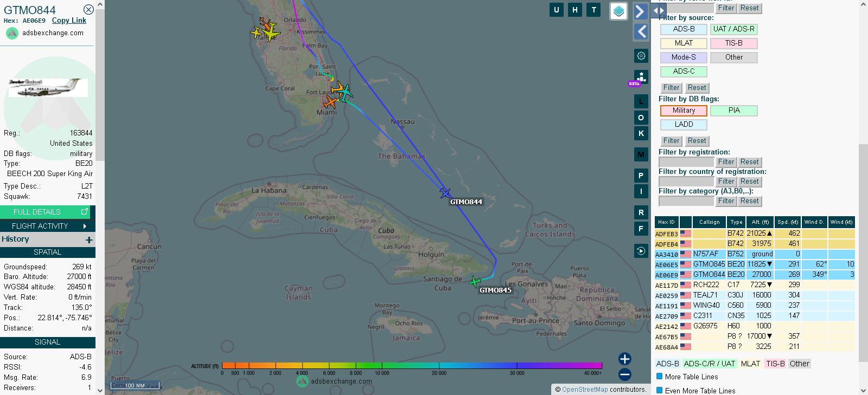Select the LADD DB flag filter
This screenshot has width=868, height=395.
[x=684, y=125]
